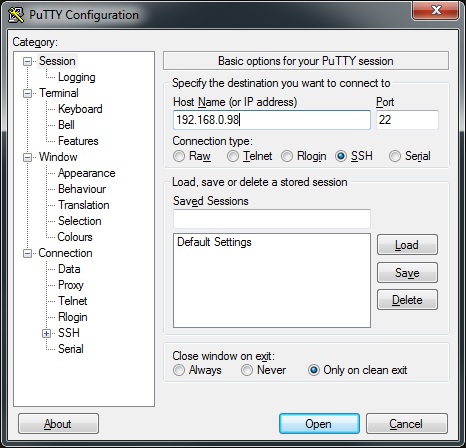Select Raw connection type
The height and width of the screenshot is (448, 466).
pyautogui.click(x=179, y=156)
